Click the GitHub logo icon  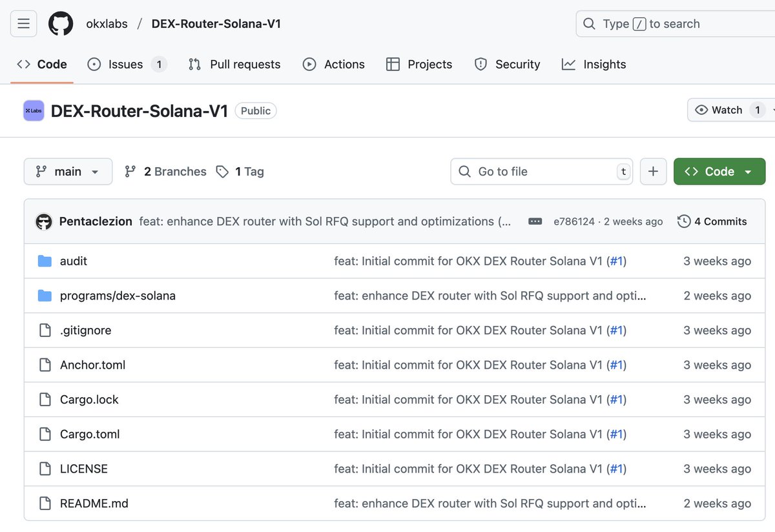click(61, 24)
